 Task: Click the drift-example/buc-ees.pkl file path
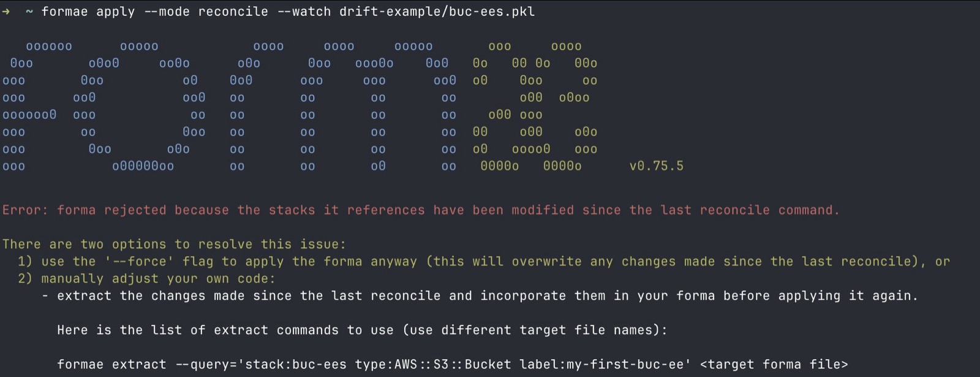437,12
